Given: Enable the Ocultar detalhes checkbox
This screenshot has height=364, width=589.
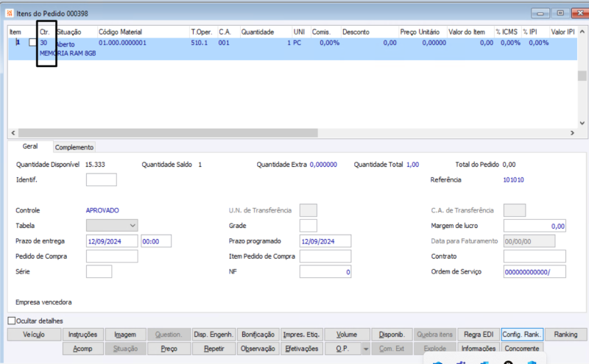Looking at the screenshot, I should (12, 321).
